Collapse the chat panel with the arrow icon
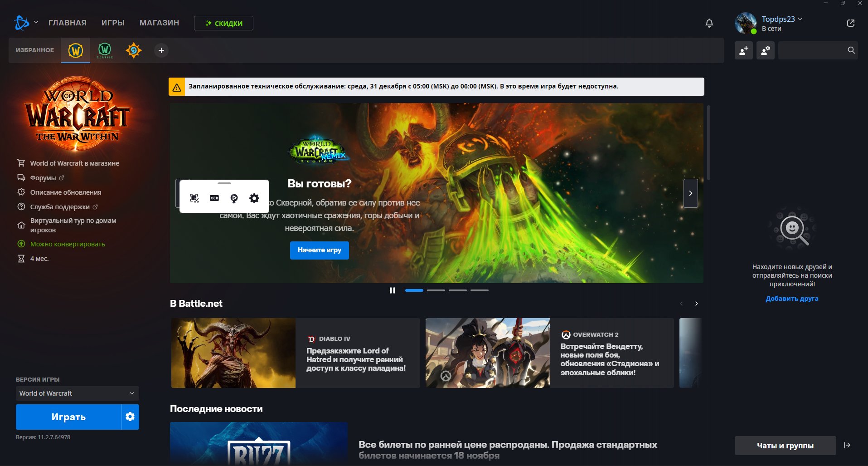Image resolution: width=868 pixels, height=466 pixels. pyautogui.click(x=848, y=445)
